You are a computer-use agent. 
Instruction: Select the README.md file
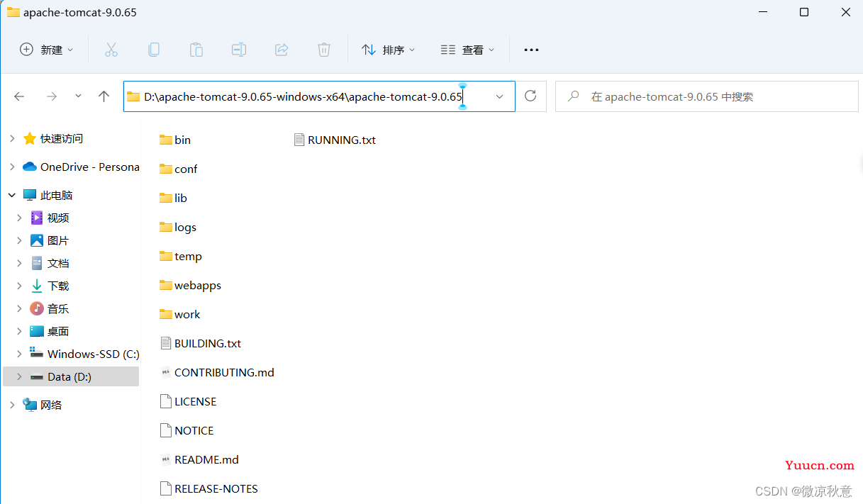pos(199,459)
